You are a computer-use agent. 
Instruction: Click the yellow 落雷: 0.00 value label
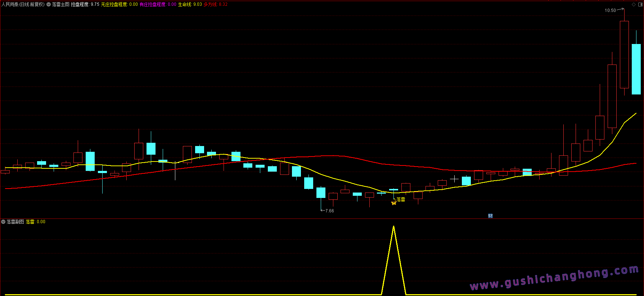(36, 222)
